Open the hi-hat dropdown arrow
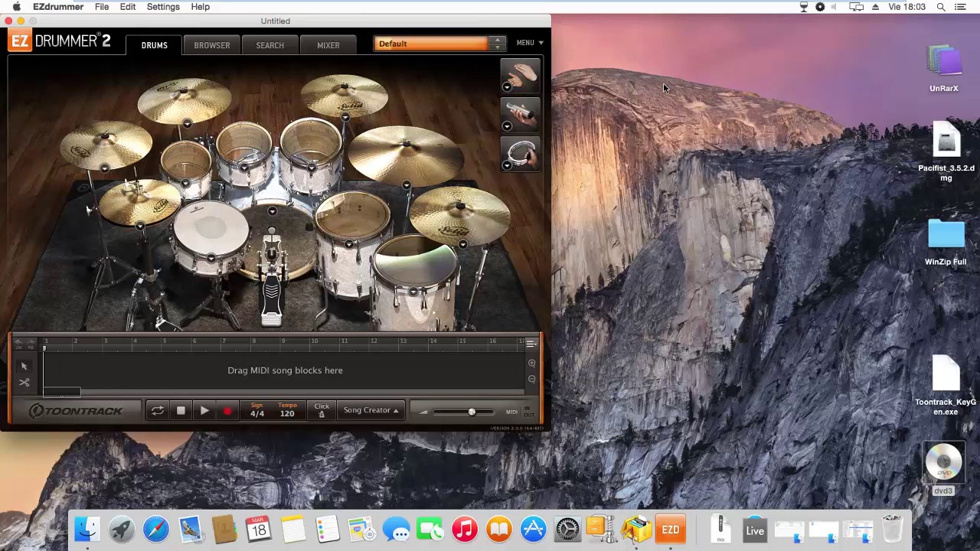The height and width of the screenshot is (551, 980). pos(140,226)
